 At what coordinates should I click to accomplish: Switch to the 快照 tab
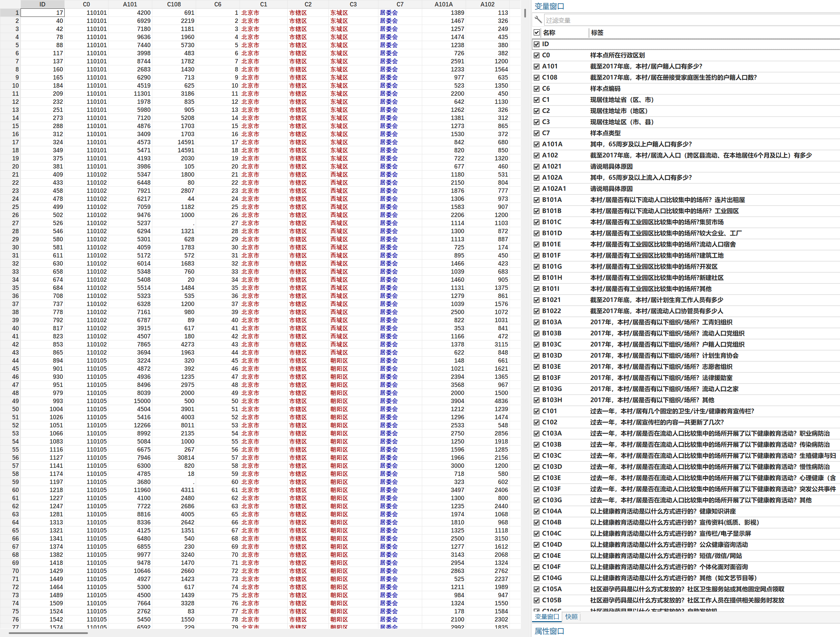pos(571,617)
